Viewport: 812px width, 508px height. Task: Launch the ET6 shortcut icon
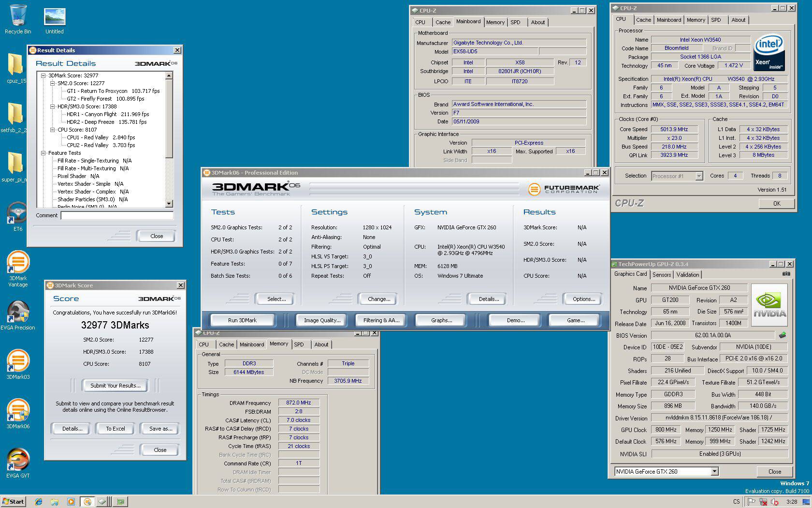click(x=17, y=216)
